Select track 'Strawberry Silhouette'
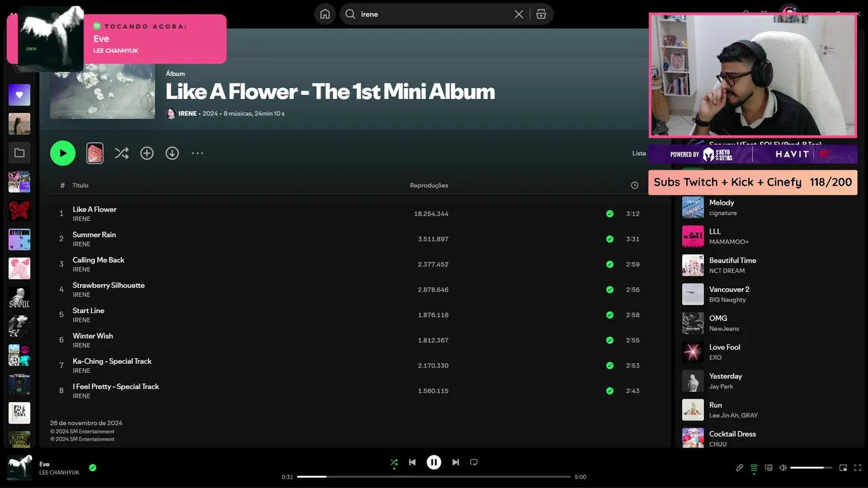 coord(108,285)
